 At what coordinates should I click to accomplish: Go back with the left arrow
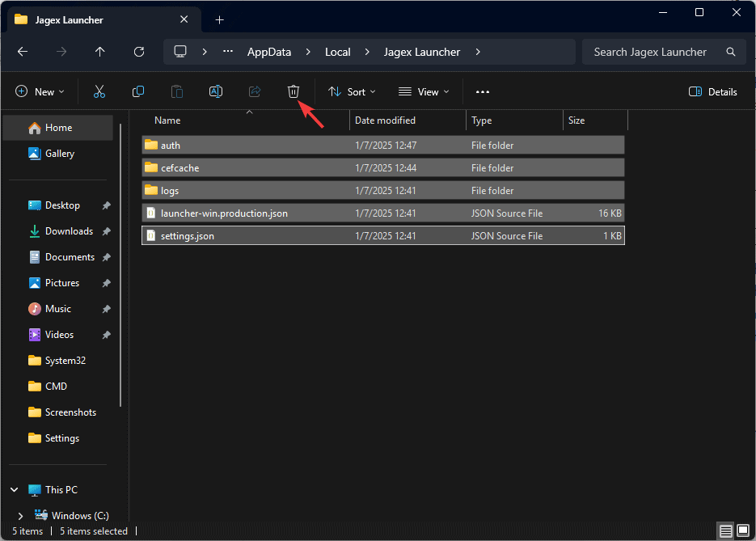click(x=23, y=52)
